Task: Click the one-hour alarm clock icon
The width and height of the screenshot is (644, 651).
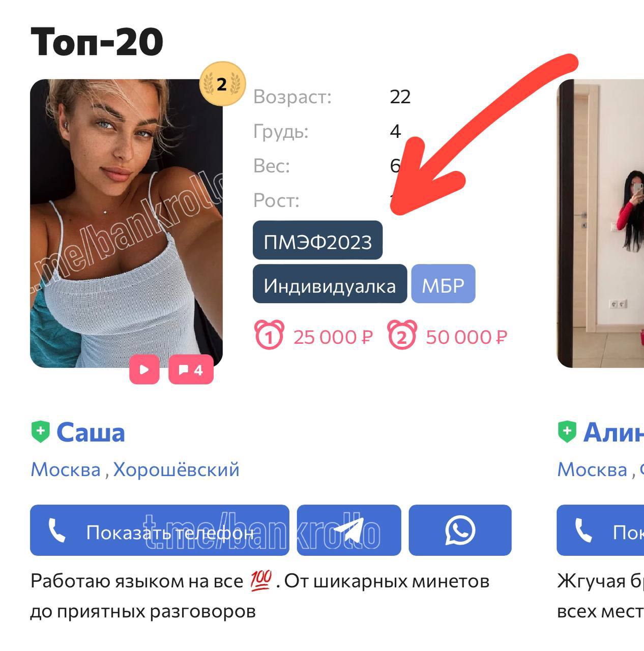Action: tap(269, 335)
